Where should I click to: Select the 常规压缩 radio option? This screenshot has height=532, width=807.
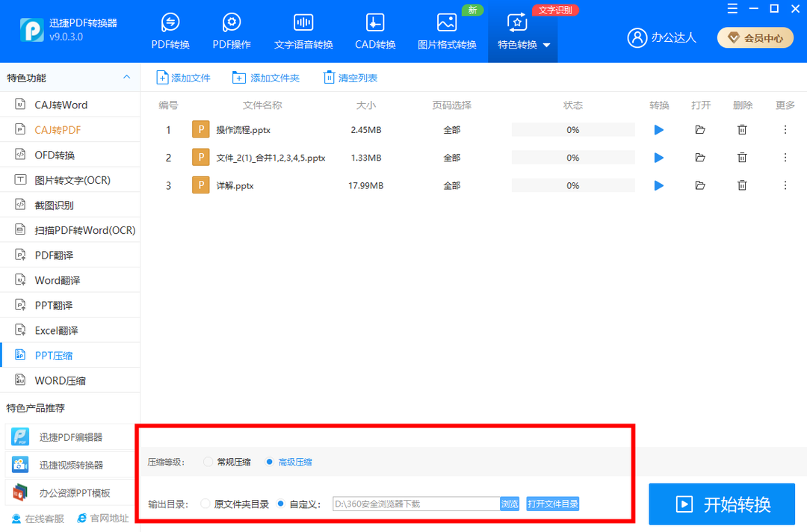coord(208,462)
